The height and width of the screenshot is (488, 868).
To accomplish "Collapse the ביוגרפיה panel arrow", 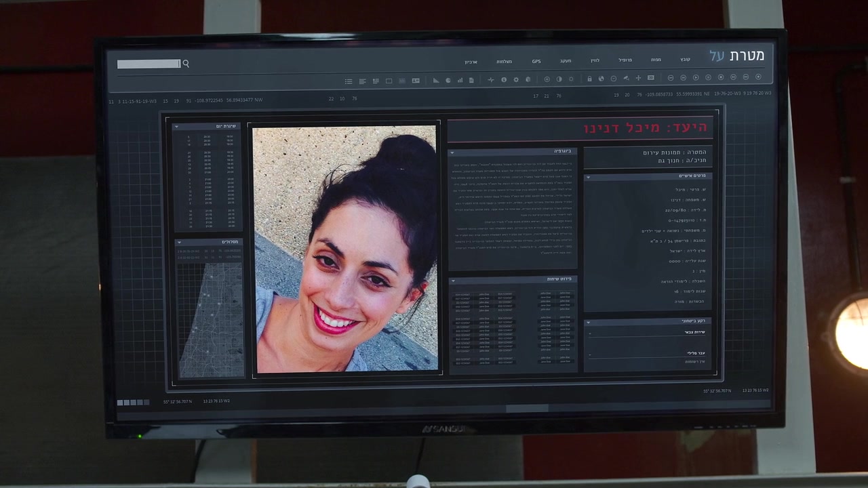I will pos(452,152).
